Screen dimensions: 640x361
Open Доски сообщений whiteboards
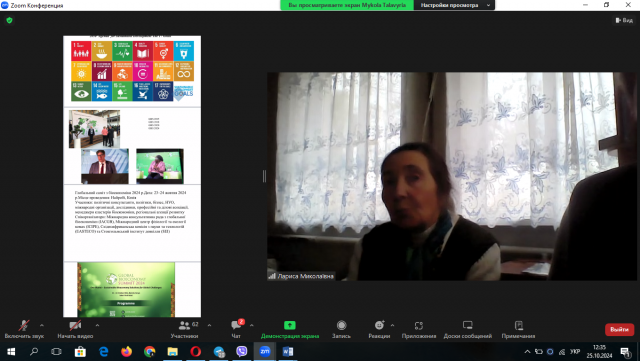(x=468, y=330)
